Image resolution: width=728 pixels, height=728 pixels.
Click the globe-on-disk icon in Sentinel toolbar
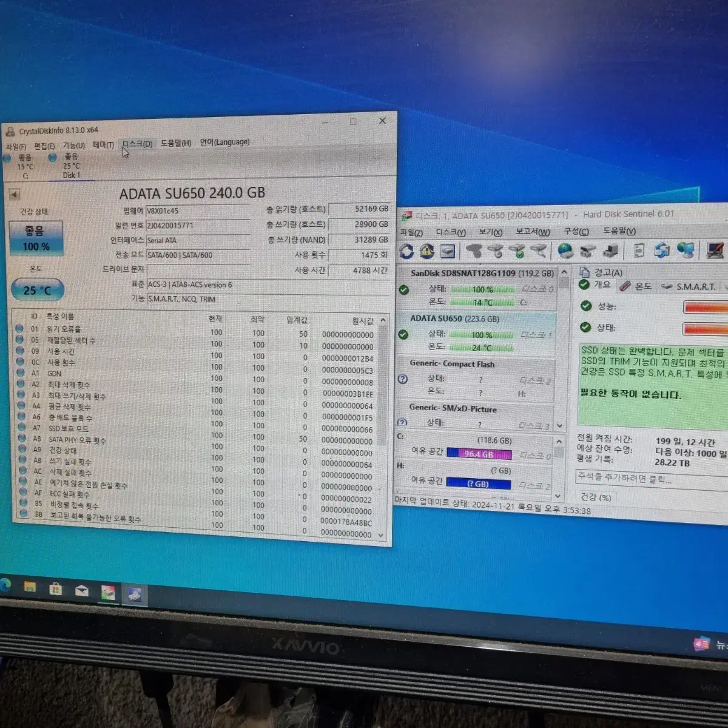tap(565, 250)
